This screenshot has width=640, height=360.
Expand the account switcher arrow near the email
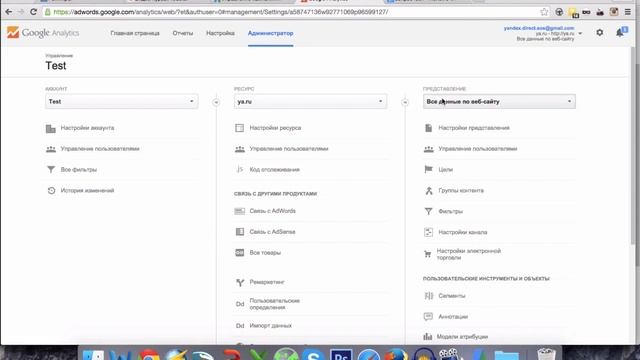[x=580, y=33]
